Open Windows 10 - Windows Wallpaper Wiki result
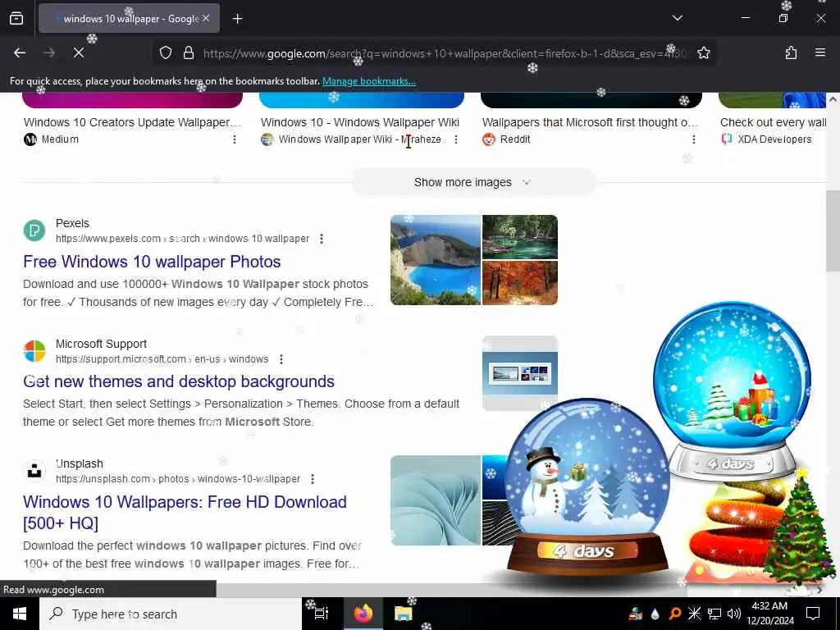Viewport: 840px width, 630px height. click(360, 122)
